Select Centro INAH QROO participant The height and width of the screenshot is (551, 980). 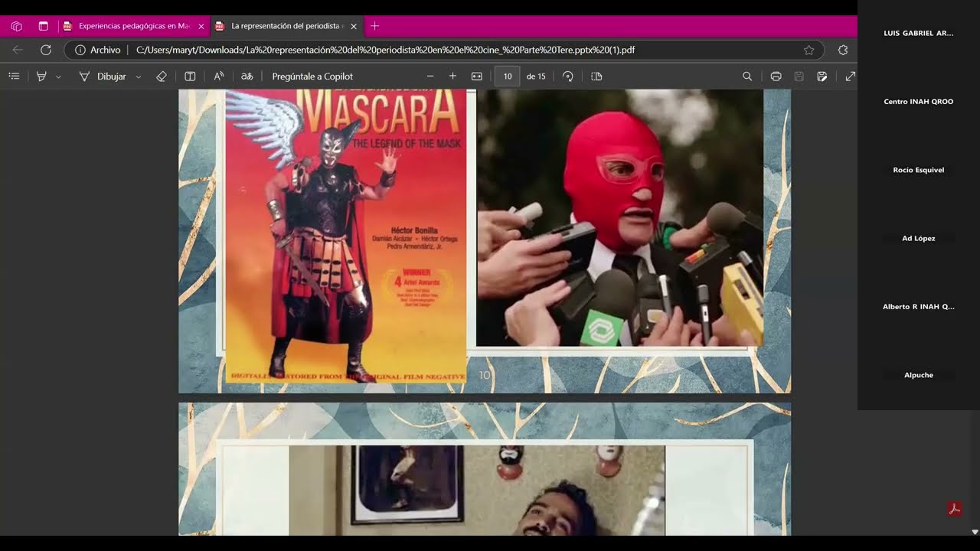[919, 102]
